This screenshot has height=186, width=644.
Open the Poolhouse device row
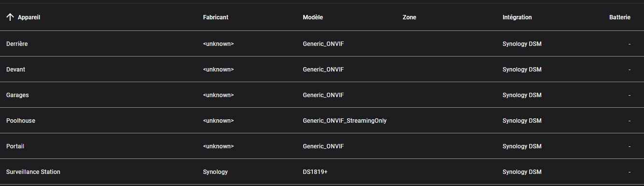322,121
